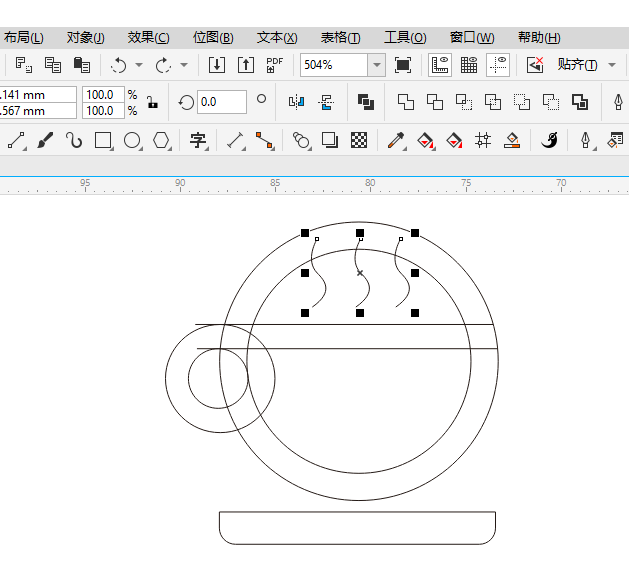Activate the Text tool (字)
Screen dimensions: 629x571
(x=198, y=140)
